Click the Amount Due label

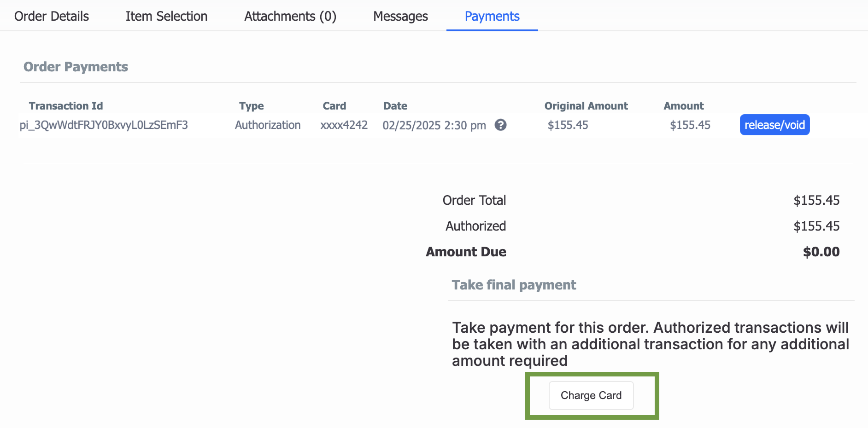(466, 252)
